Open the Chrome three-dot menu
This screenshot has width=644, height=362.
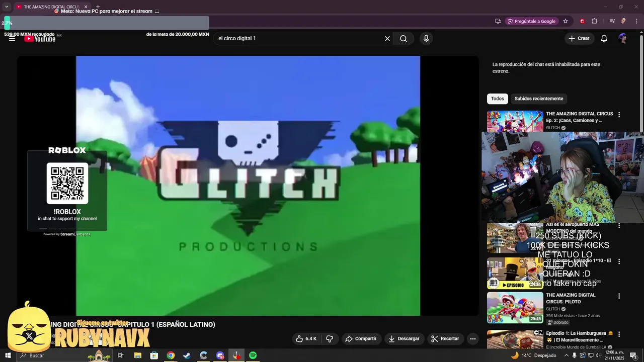coord(637,21)
